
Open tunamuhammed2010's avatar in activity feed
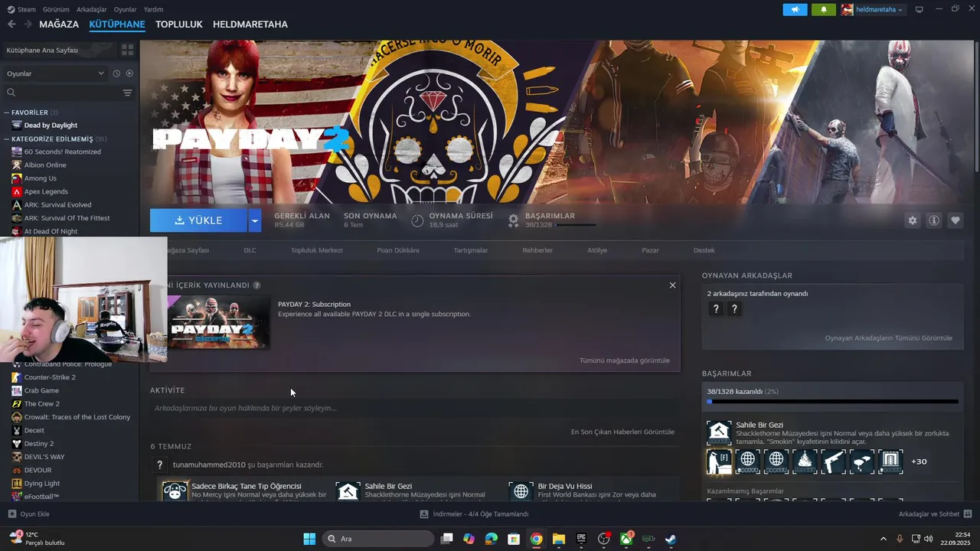coord(159,465)
